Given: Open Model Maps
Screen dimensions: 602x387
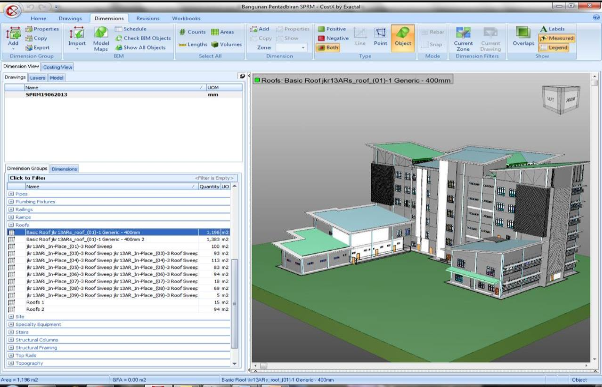Looking at the screenshot, I should click(x=101, y=38).
